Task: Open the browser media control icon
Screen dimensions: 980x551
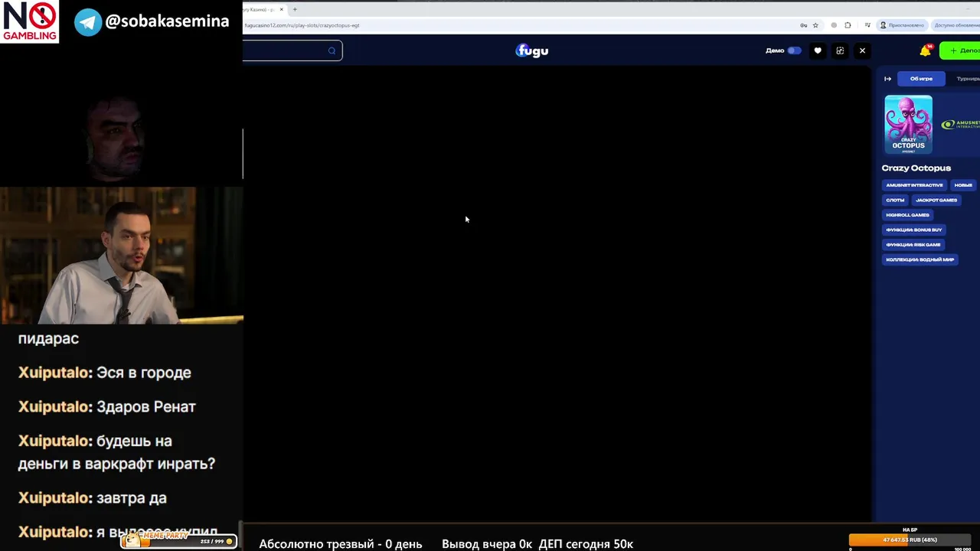Action: (x=867, y=25)
